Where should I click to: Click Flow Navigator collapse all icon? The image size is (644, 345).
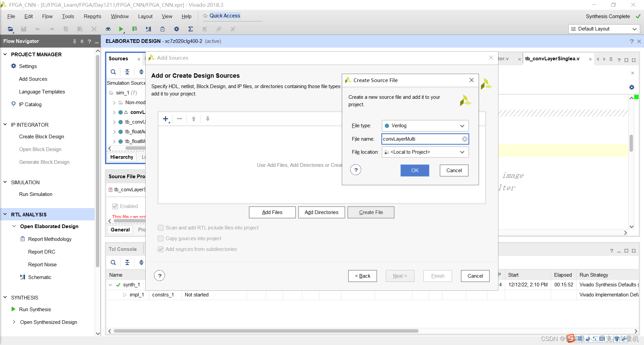tap(74, 41)
